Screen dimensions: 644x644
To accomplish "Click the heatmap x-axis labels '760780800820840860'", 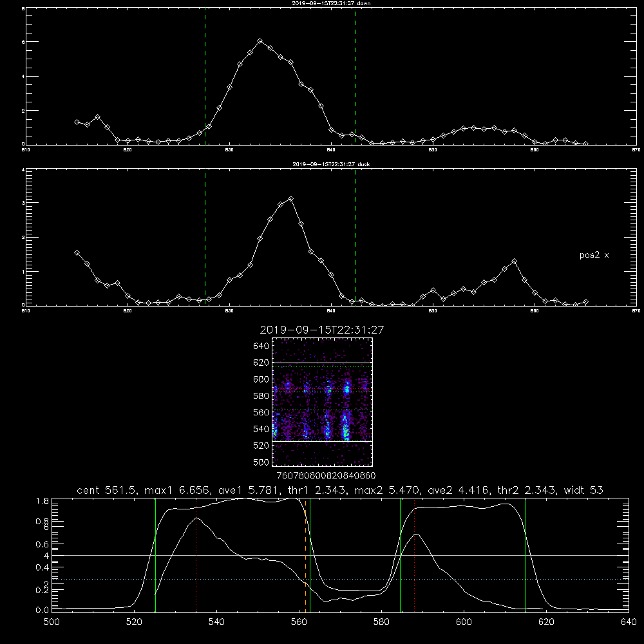I will (327, 476).
